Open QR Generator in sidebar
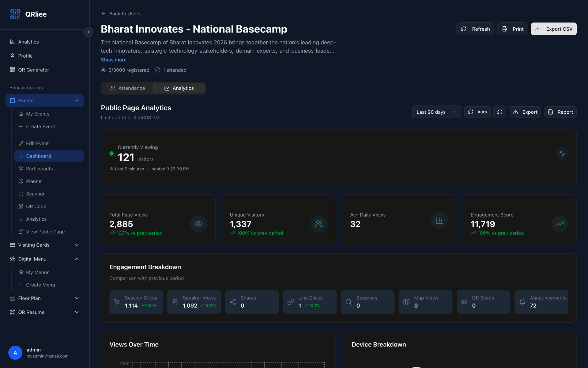588x368 pixels. tap(33, 70)
